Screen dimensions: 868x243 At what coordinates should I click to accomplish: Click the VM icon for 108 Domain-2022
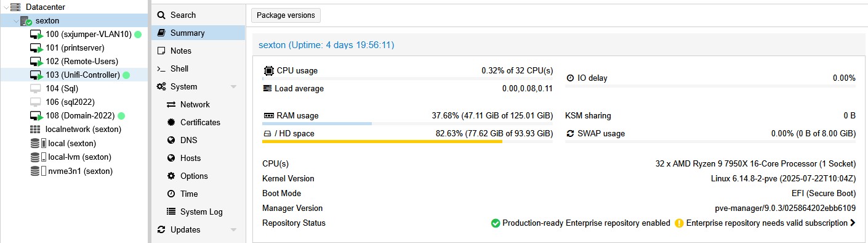pyautogui.click(x=36, y=116)
